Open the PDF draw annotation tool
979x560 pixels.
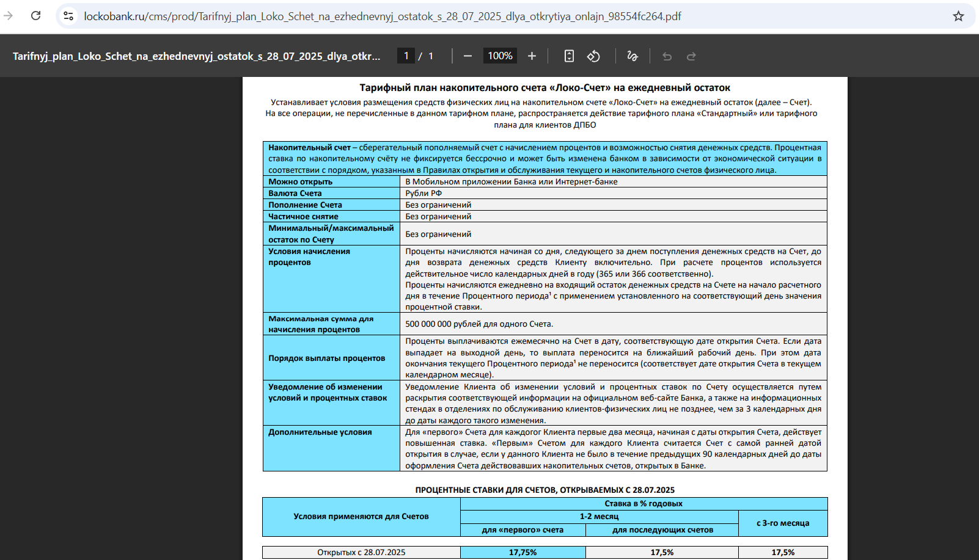tap(632, 56)
